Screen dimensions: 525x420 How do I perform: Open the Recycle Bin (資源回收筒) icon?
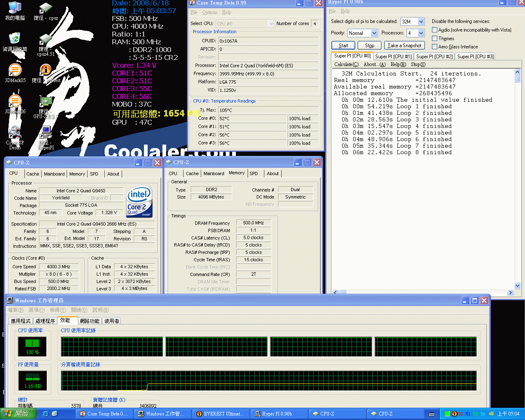point(15,39)
